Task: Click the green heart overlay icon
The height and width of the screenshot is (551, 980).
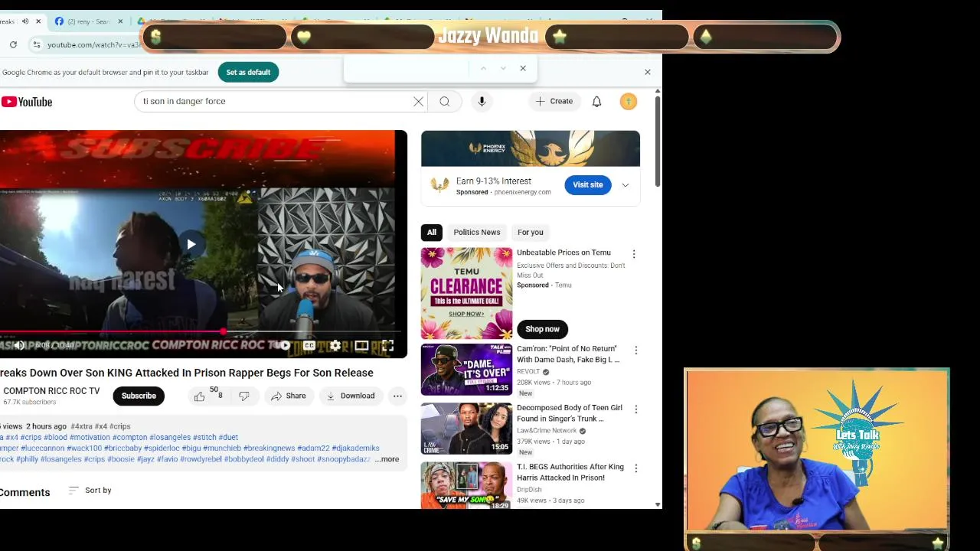Action: coord(304,37)
